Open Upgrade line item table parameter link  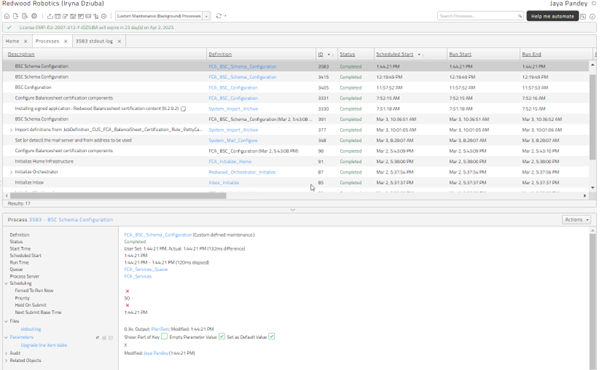(44, 345)
